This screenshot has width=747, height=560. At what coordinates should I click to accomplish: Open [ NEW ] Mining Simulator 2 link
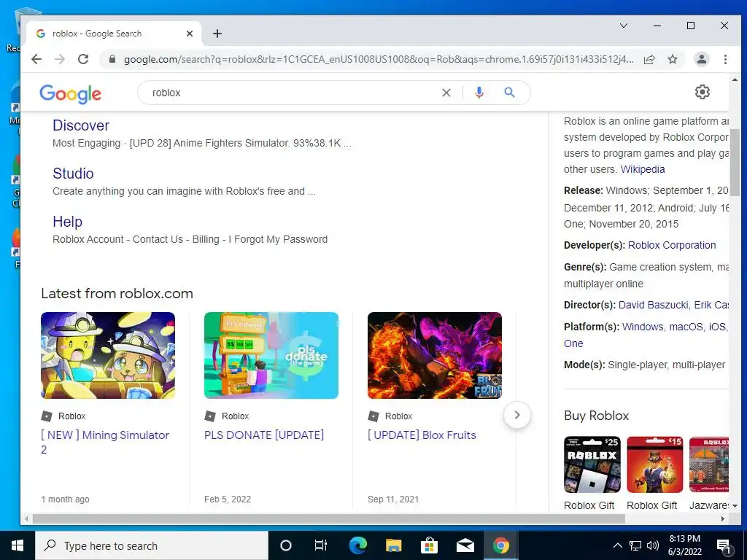(105, 442)
